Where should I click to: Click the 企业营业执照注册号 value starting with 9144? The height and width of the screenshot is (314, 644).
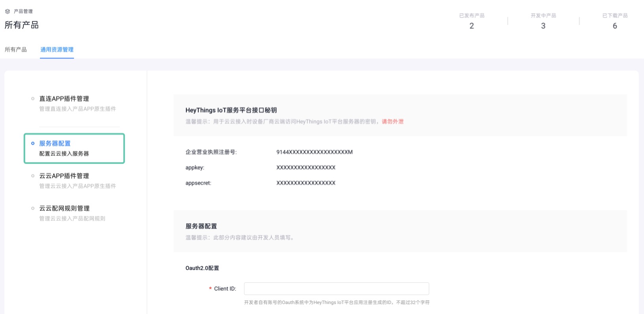point(314,152)
